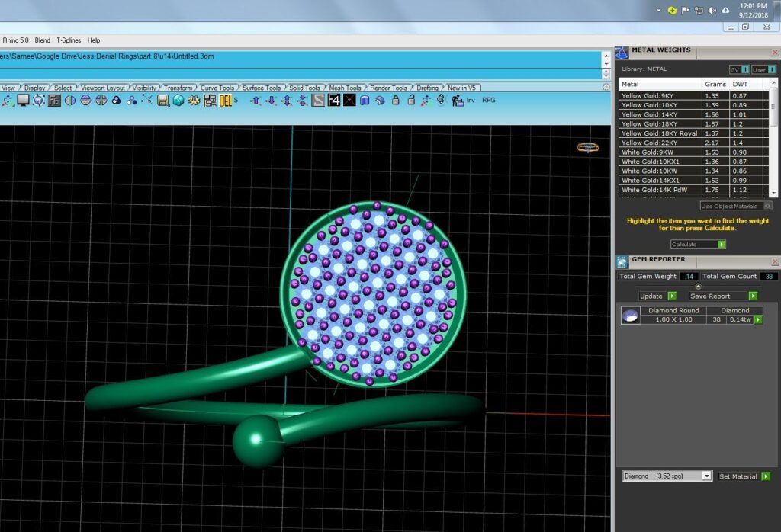Click the F4 toolbar icon
This screenshot has height=532, width=781.
(x=334, y=100)
